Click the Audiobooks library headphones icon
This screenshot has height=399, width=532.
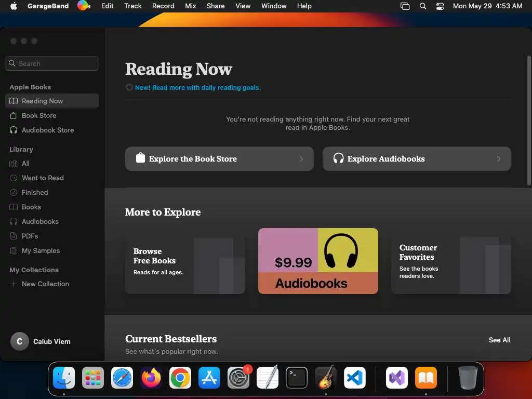[x=13, y=221]
